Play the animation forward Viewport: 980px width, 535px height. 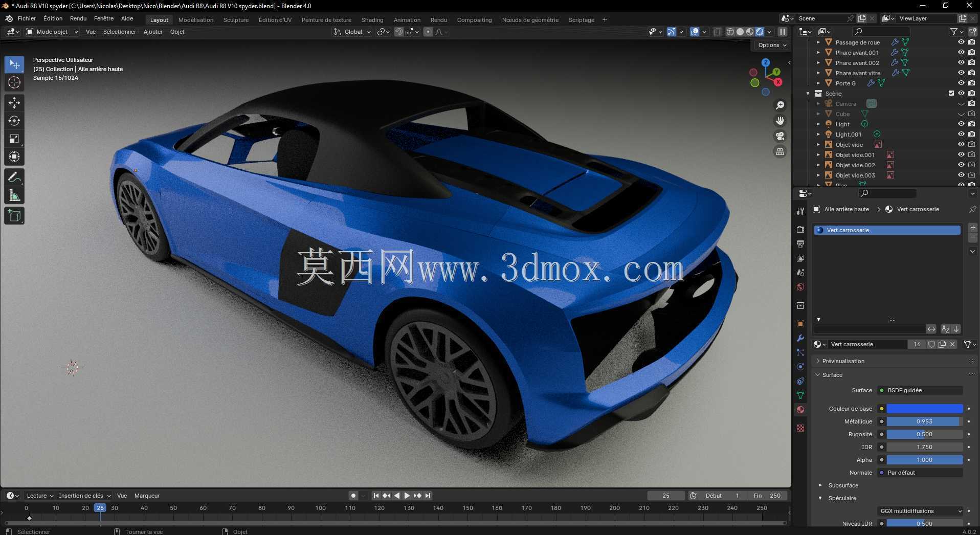407,496
